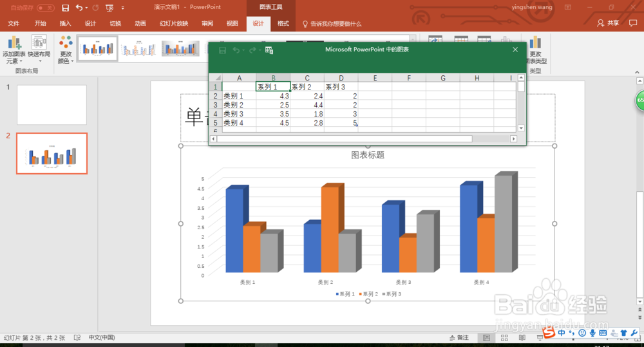Click 系列 1 legend entry
The width and height of the screenshot is (644, 347).
(345, 294)
